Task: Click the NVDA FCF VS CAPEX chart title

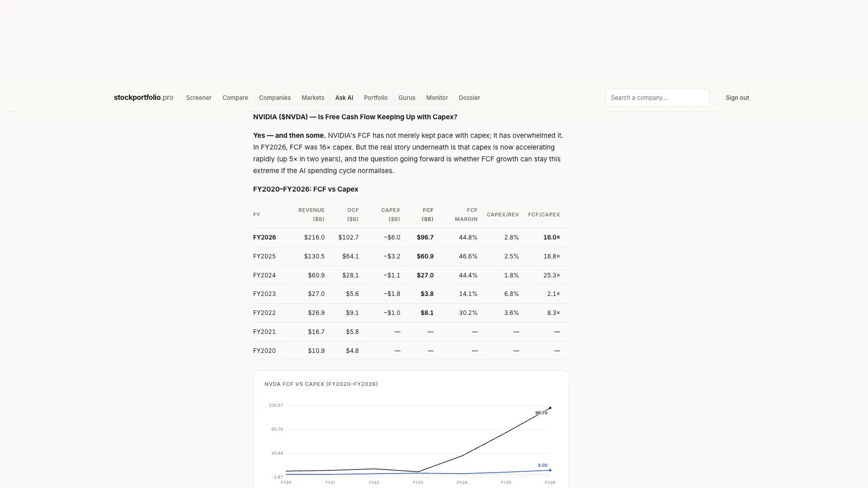Action: click(x=321, y=384)
